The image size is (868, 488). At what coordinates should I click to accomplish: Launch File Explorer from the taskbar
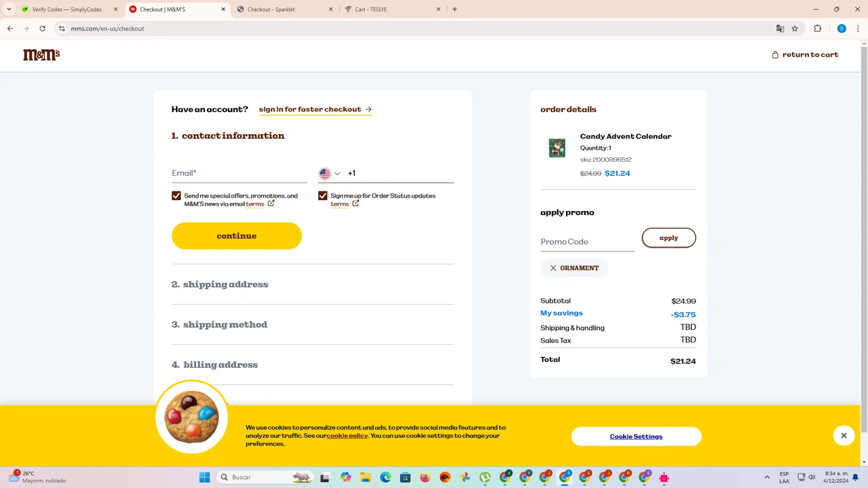(x=366, y=477)
